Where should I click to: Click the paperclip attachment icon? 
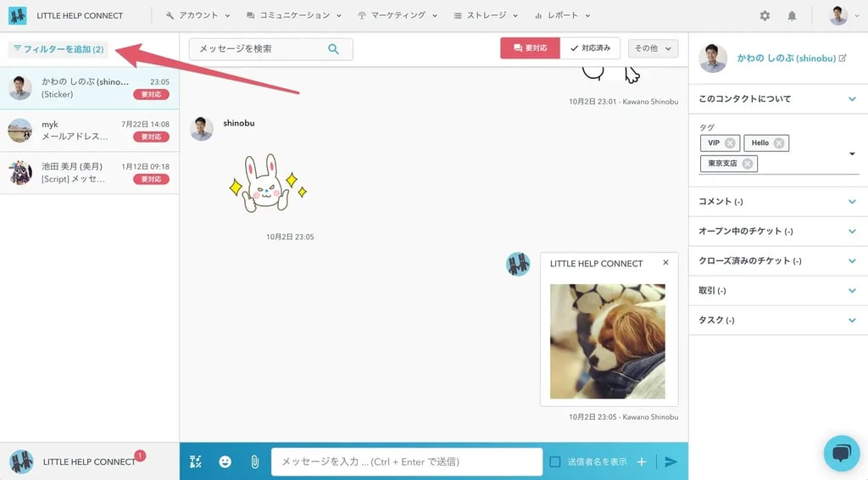coord(253,461)
